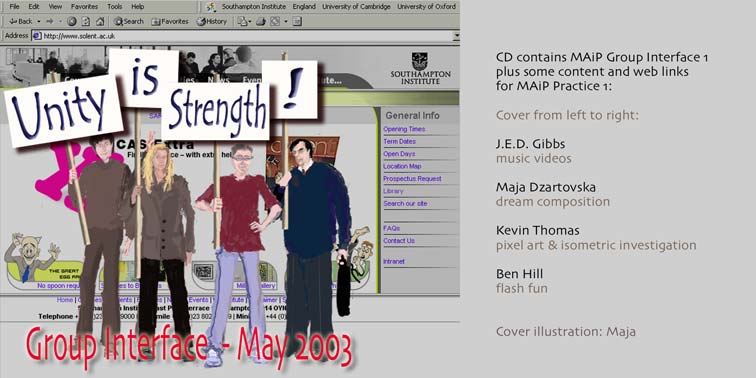Click the University of Cambridge links-bar shortcut
756x378 pixels.
coord(356,7)
